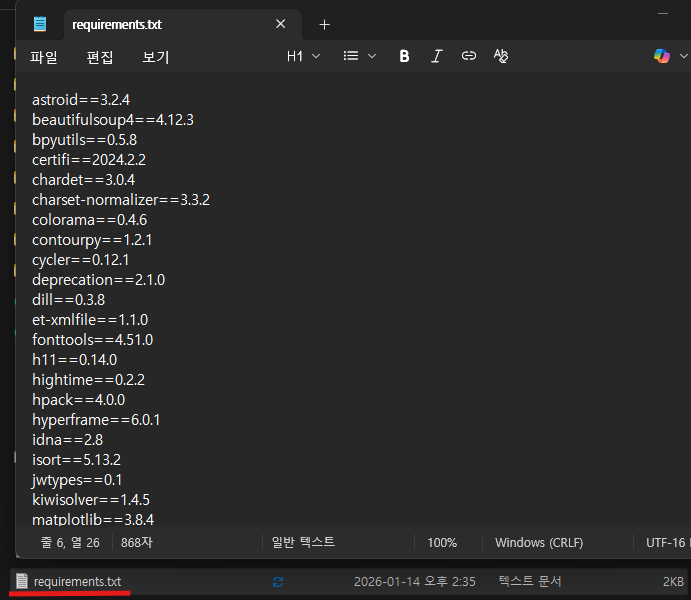Select the requirements.txt tab
691x600 pixels.
pyautogui.click(x=183, y=24)
